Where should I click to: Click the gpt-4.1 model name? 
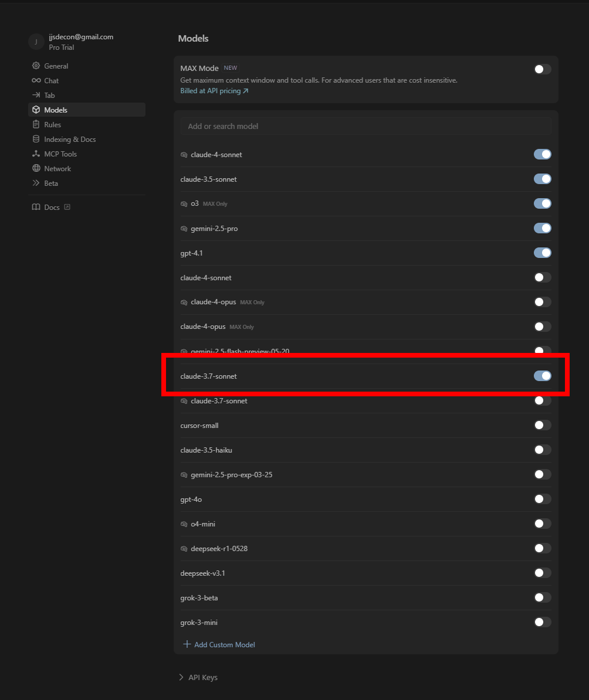(x=191, y=253)
